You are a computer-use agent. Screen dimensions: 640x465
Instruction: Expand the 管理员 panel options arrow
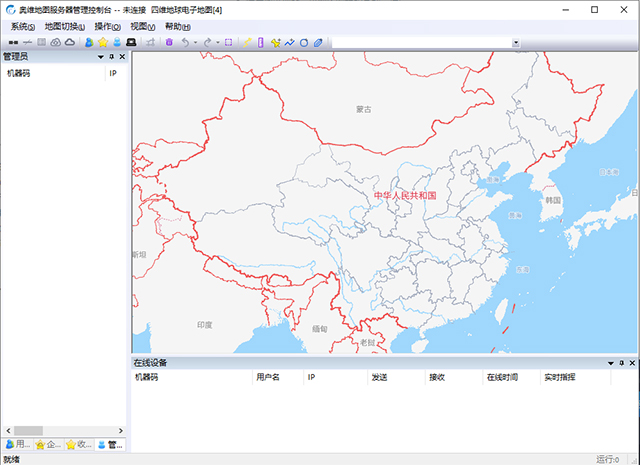101,57
